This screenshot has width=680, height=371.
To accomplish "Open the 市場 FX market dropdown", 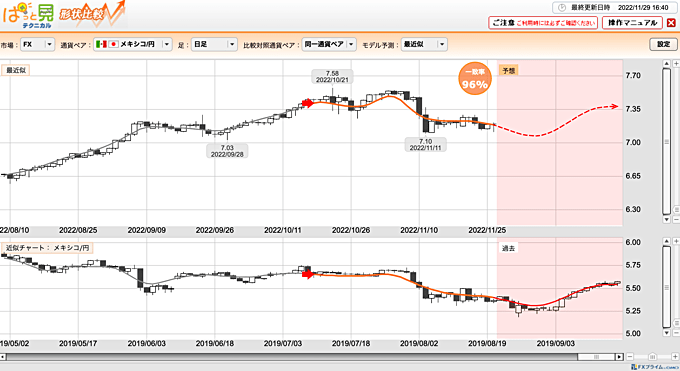I will (37, 44).
